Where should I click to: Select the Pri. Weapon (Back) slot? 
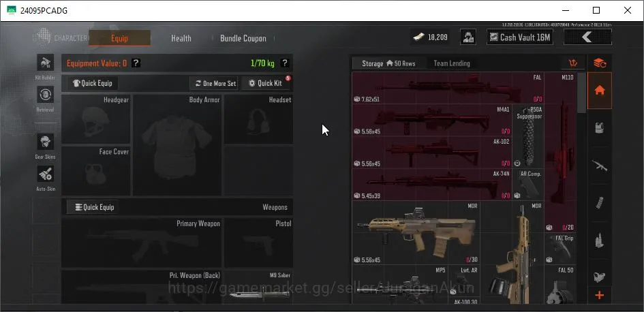(x=141, y=287)
